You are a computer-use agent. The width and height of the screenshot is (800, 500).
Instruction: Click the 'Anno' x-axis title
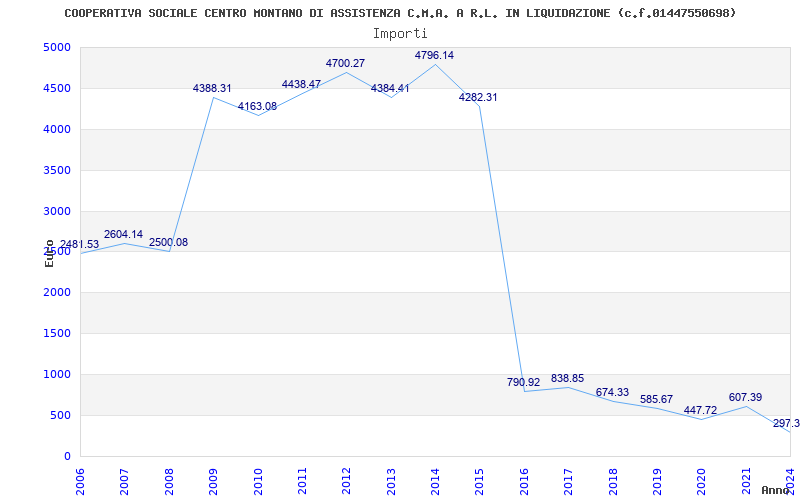776,490
